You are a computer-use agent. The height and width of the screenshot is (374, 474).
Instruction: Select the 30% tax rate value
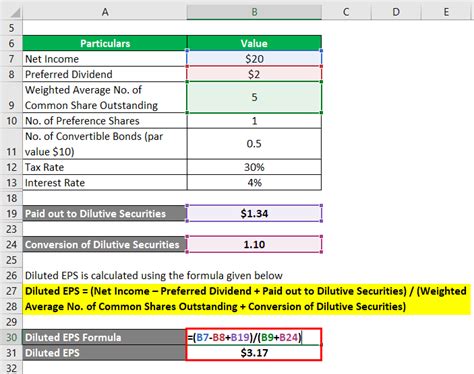click(x=254, y=167)
